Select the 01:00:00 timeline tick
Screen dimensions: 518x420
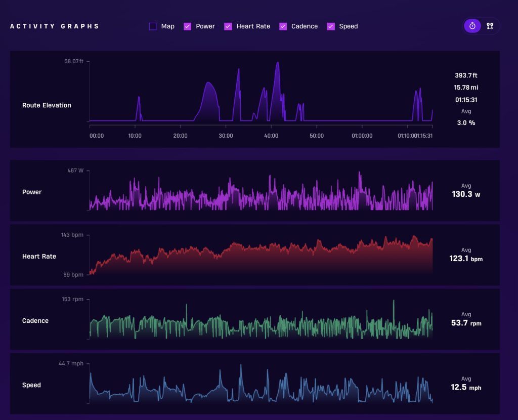pyautogui.click(x=362, y=136)
